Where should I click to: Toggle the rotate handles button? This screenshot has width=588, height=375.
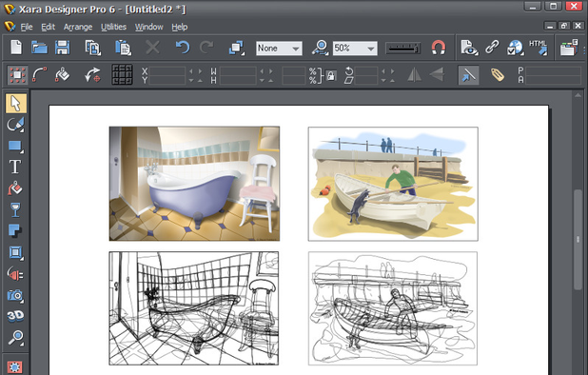click(x=92, y=74)
